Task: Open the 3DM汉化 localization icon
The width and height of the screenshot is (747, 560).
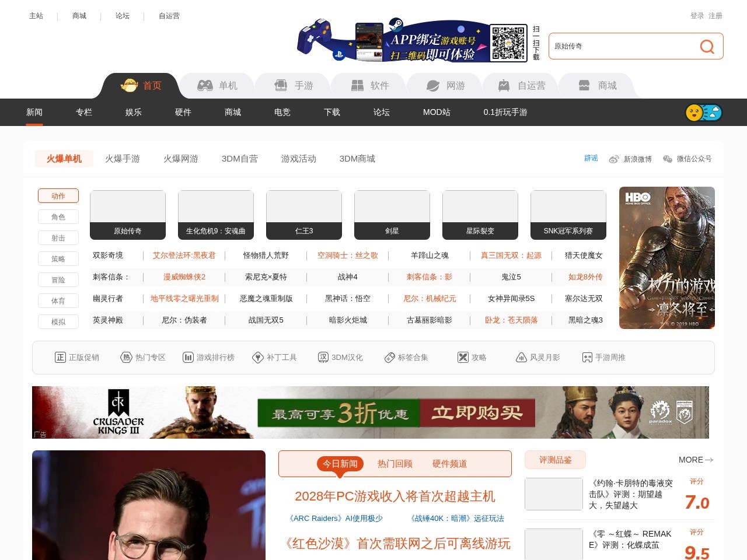Action: point(323,358)
